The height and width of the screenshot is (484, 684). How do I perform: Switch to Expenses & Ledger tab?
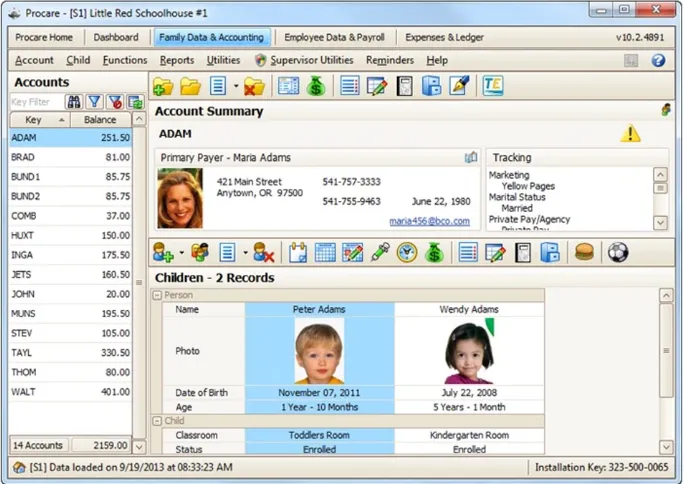coord(445,37)
